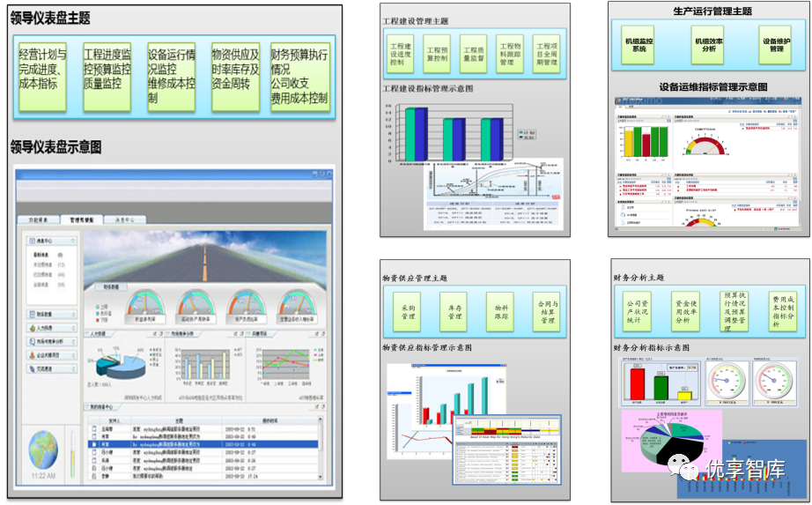Click the 设备运行情况监控维修成本控制 box
Image resolution: width=812 pixels, height=505 pixels.
click(172, 77)
